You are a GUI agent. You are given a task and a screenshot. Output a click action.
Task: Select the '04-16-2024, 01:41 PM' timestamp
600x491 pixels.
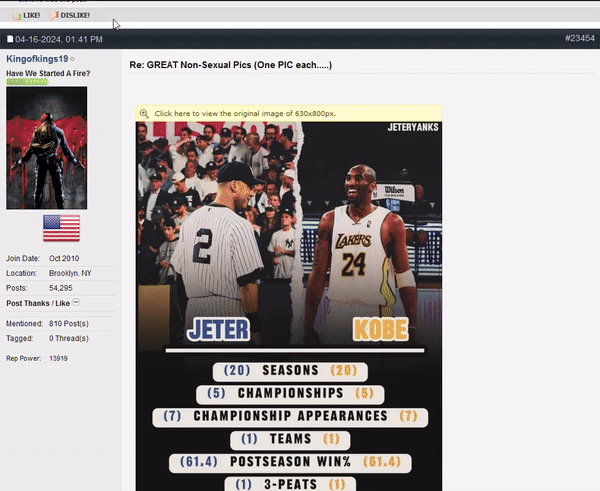click(59, 39)
